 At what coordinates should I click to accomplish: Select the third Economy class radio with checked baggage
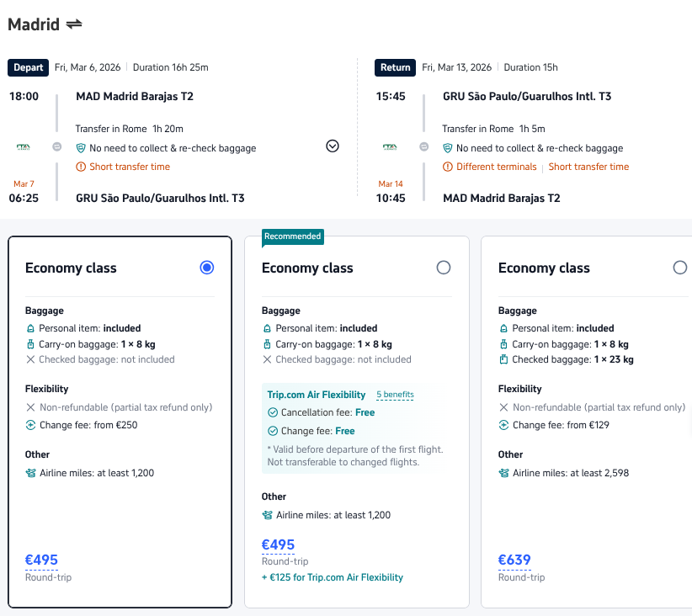[680, 268]
